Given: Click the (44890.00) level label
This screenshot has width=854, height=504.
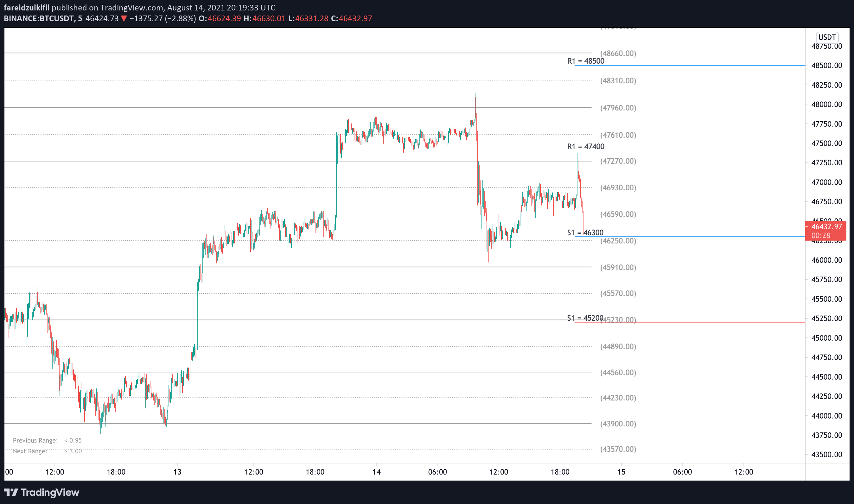Looking at the screenshot, I should (x=618, y=346).
